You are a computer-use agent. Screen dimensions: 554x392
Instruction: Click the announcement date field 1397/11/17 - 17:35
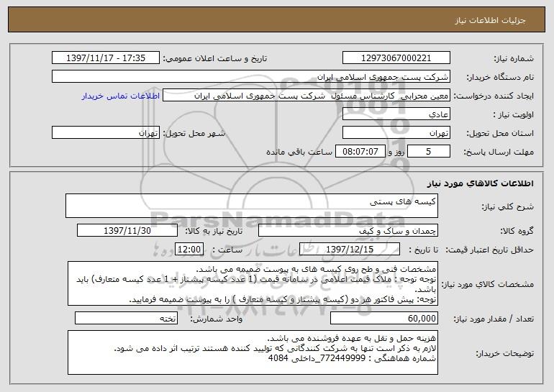[x=106, y=58]
